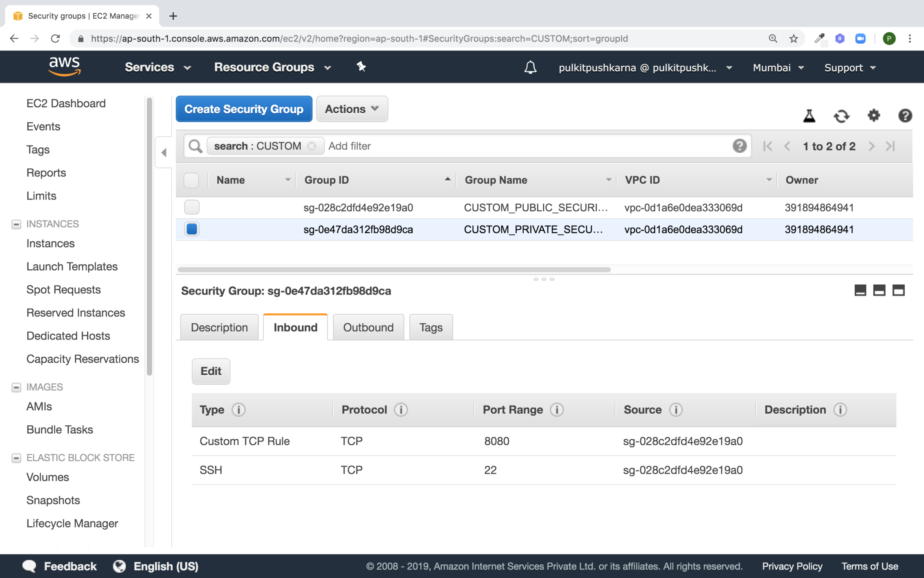The height and width of the screenshot is (578, 924).
Task: Open the Group Name column filter arrow
Action: 608,180
